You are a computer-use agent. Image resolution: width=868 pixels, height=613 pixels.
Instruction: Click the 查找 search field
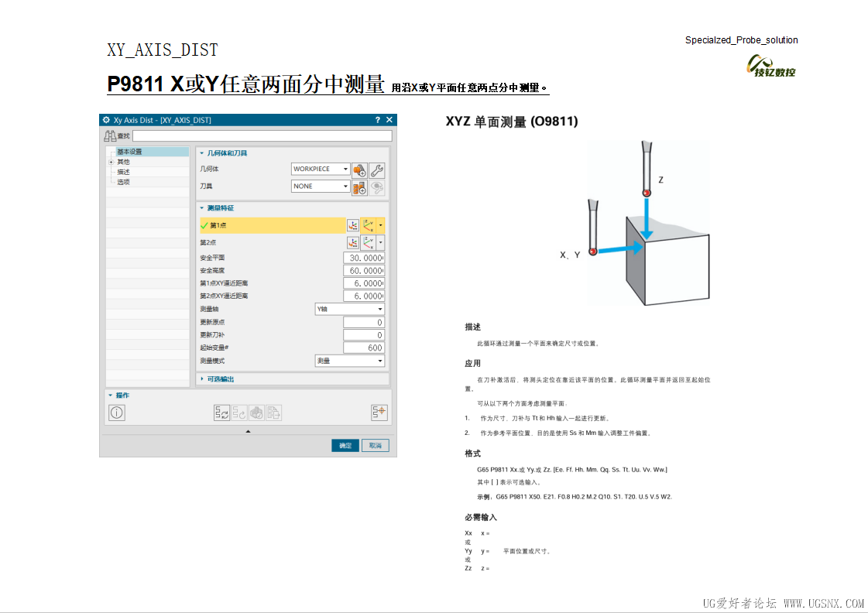pos(262,135)
